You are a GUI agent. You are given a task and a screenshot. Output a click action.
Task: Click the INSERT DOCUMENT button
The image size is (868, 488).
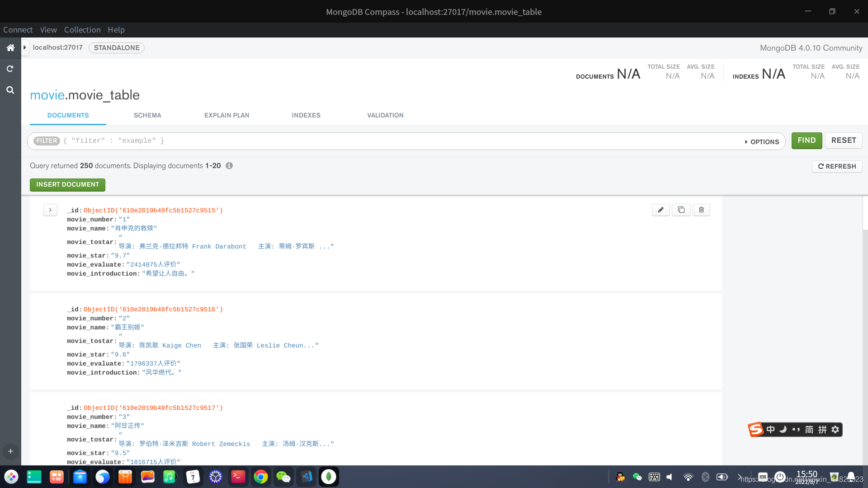67,185
